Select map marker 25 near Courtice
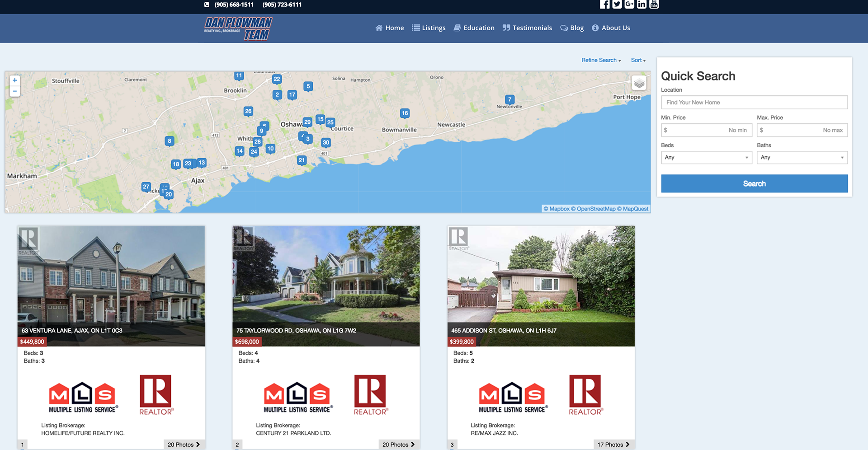Screen dimensions: 868x450 click(330, 122)
